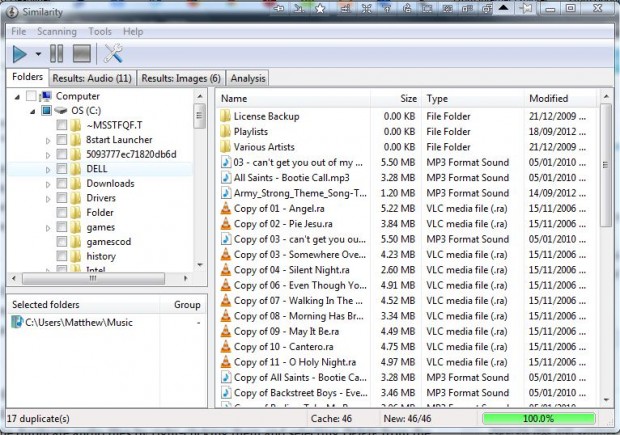Collapse the Computer tree node

17,96
